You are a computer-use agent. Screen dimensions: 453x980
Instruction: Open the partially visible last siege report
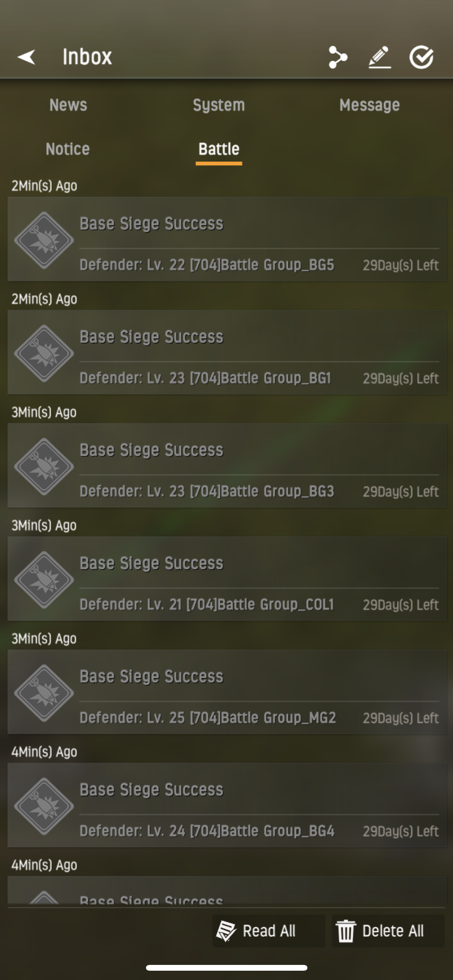pyautogui.click(x=227, y=890)
